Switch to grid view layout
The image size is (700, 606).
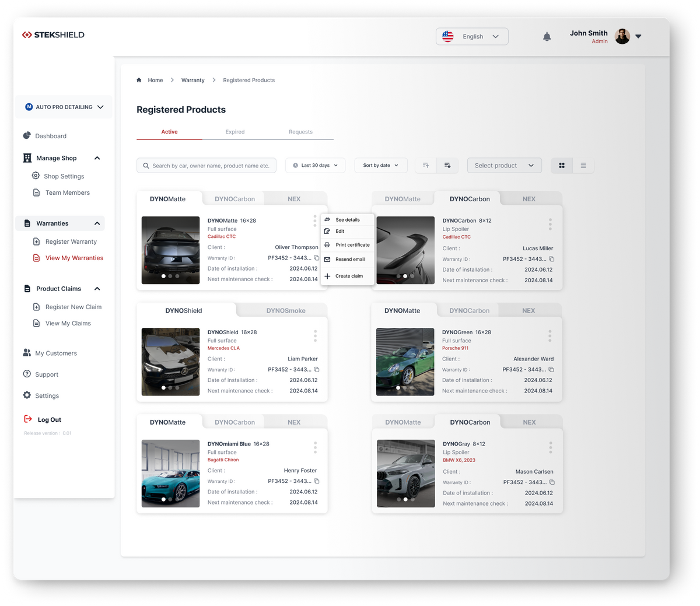click(x=562, y=166)
